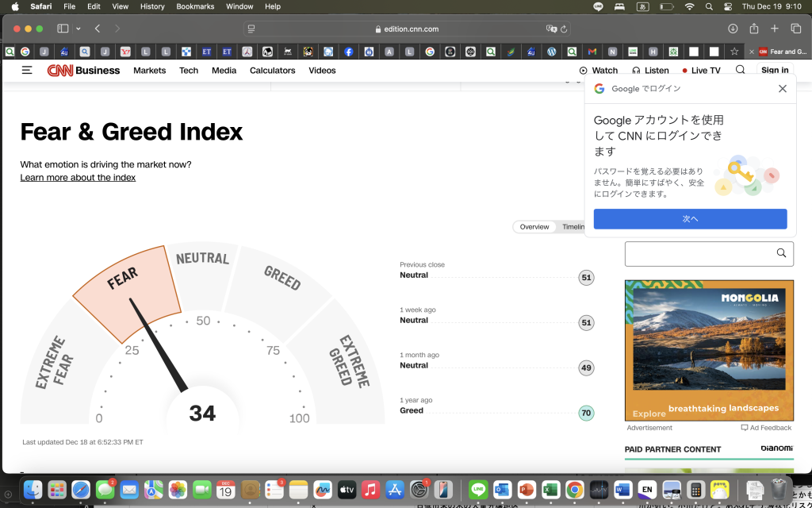Image resolution: width=812 pixels, height=508 pixels.
Task: Toggle the Safari sidebar
Action: (x=63, y=29)
